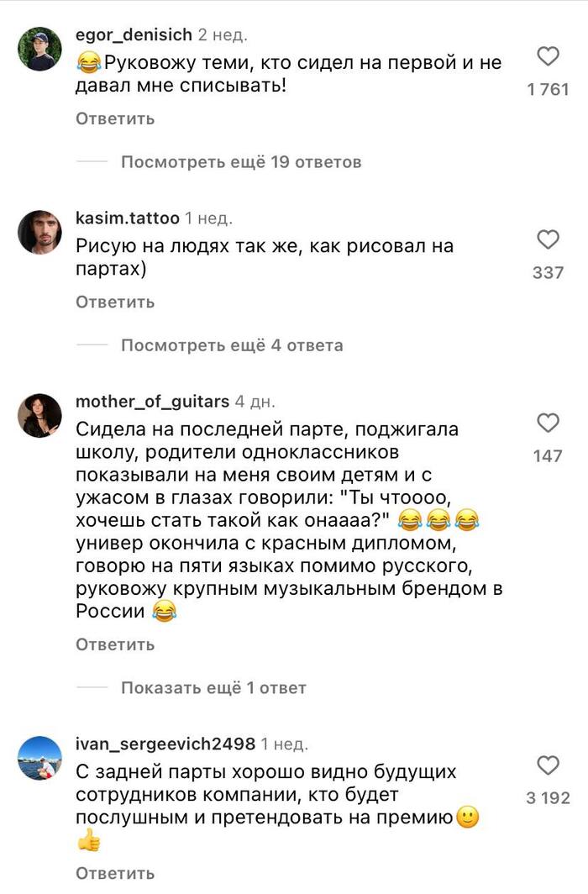Screen dimensions: 588x894
Task: Open the egor_denisich username link
Action: [133, 35]
